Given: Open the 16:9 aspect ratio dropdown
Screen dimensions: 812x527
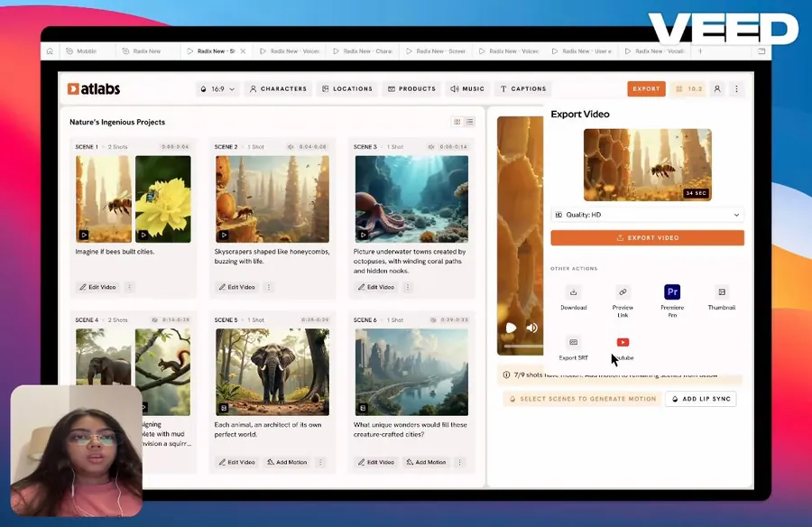Looking at the screenshot, I should (x=217, y=89).
